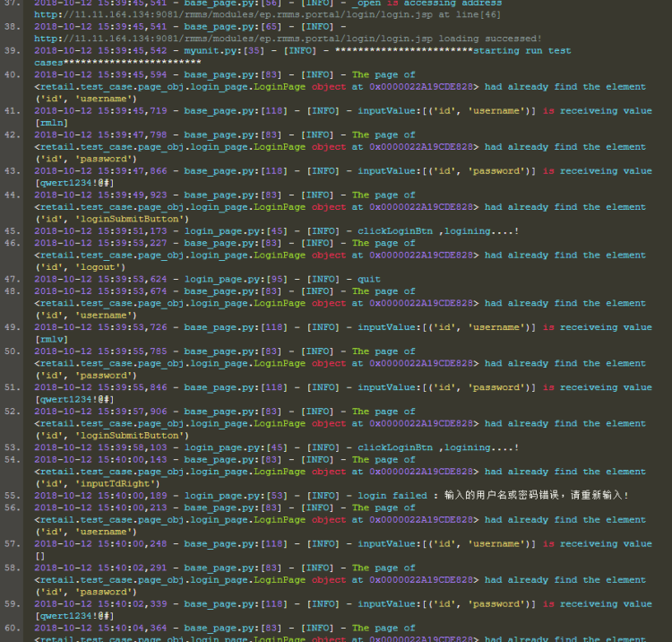Image resolution: width=672 pixels, height=642 pixels.
Task: Click ('id', 'password') under line 50
Action: 85,376
